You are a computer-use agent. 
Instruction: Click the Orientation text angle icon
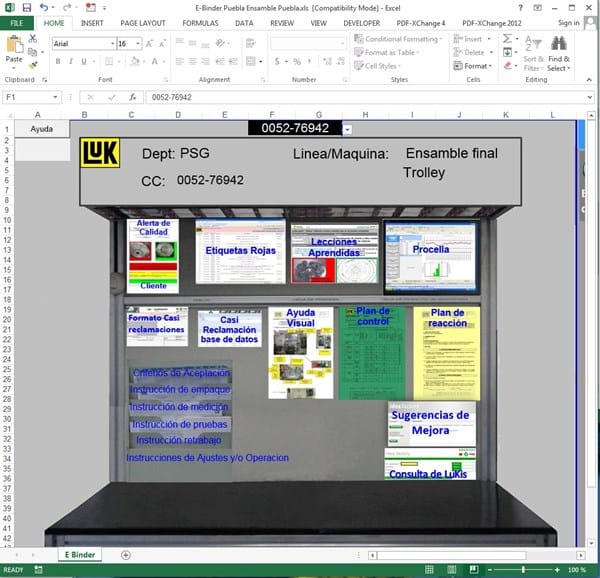[220, 43]
